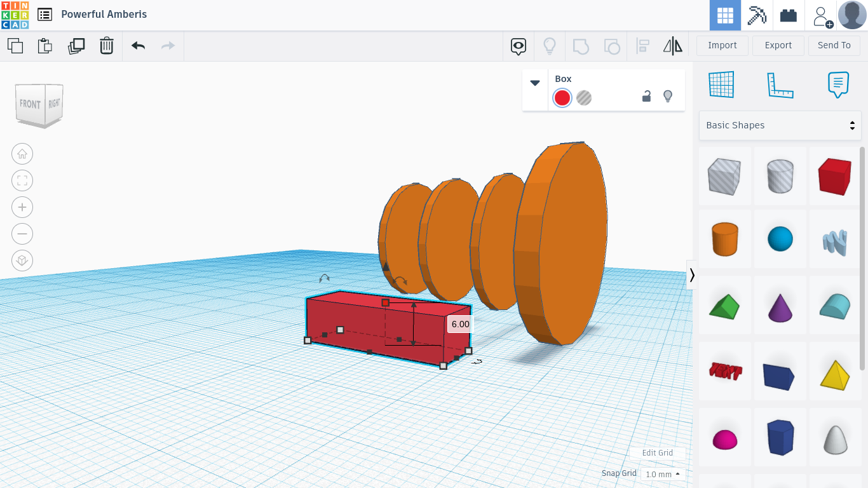Viewport: 868px width, 488px height.
Task: Click the red Solid color swatch
Action: [562, 98]
